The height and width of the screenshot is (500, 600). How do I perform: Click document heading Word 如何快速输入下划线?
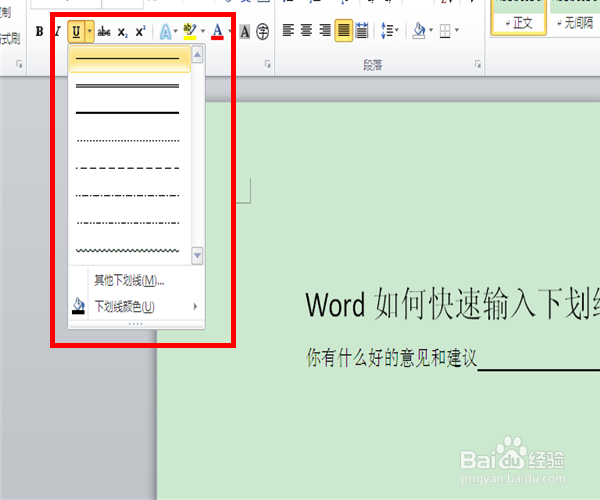pos(453,304)
